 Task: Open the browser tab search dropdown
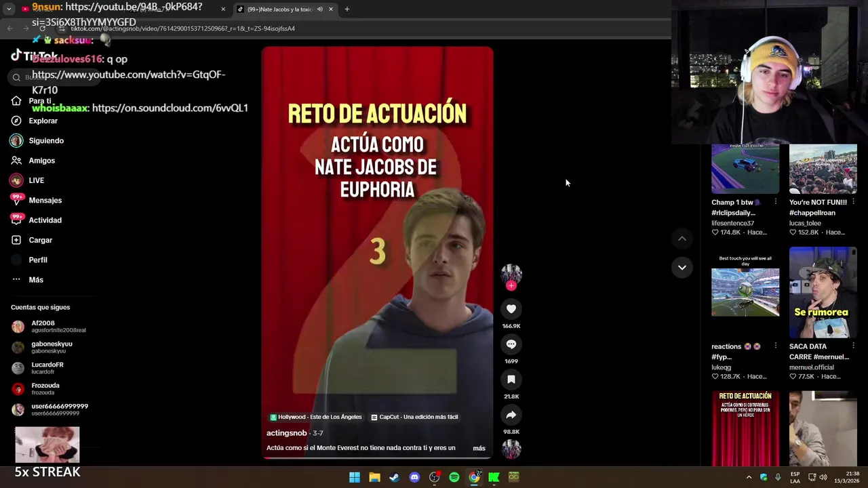(9, 9)
